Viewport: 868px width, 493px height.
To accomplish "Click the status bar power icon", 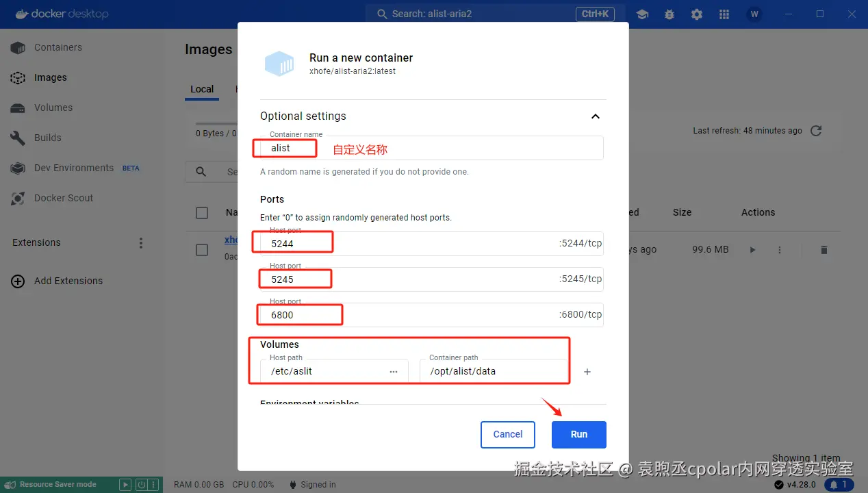I will 141,485.
